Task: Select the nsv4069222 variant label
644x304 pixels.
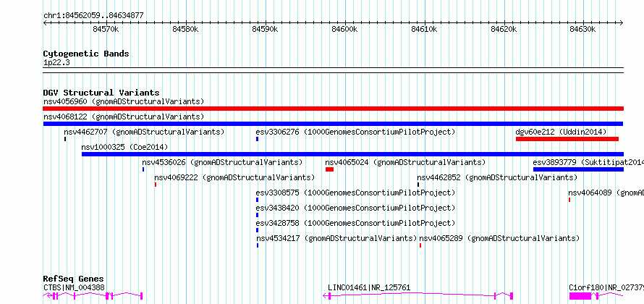Action: [x=234, y=177]
